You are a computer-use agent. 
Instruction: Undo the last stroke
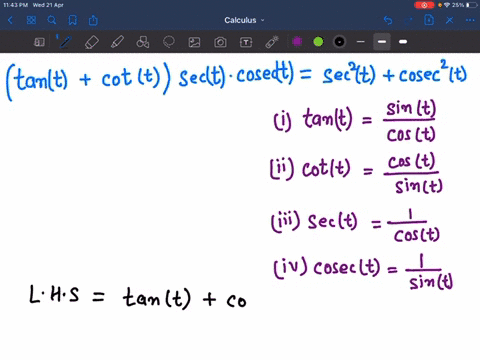click(x=388, y=20)
